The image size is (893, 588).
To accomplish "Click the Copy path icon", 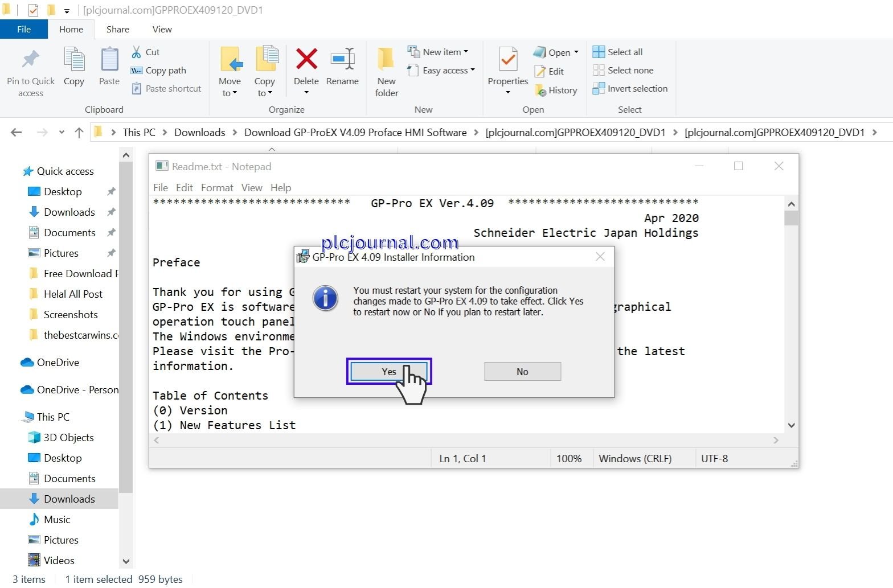I will click(137, 71).
